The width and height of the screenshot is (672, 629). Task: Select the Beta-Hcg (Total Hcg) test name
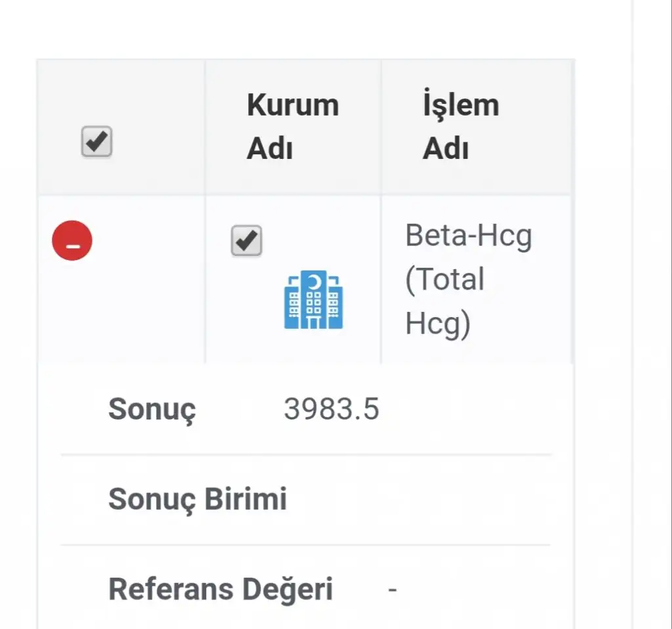click(x=468, y=279)
